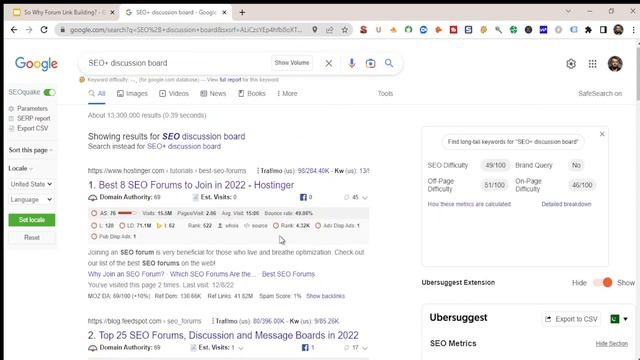
Task: Open Top 25 SEO Forums Feedspot result
Action: [x=229, y=335]
